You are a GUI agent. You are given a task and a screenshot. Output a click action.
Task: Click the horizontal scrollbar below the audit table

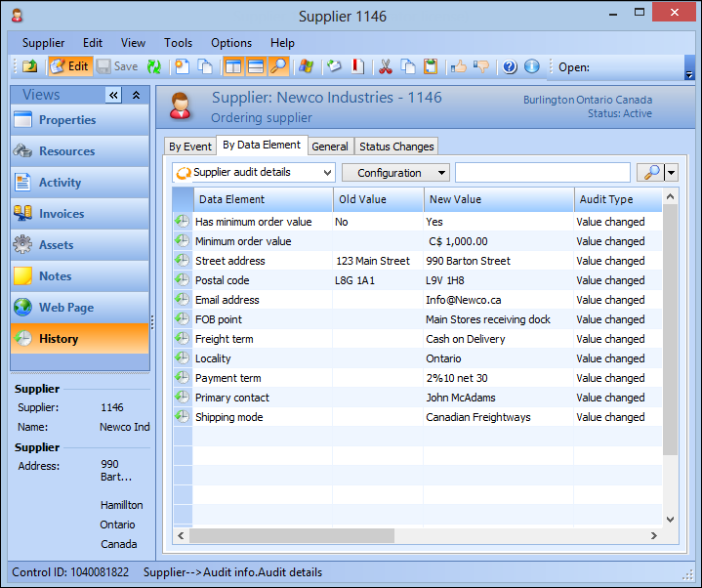click(293, 536)
